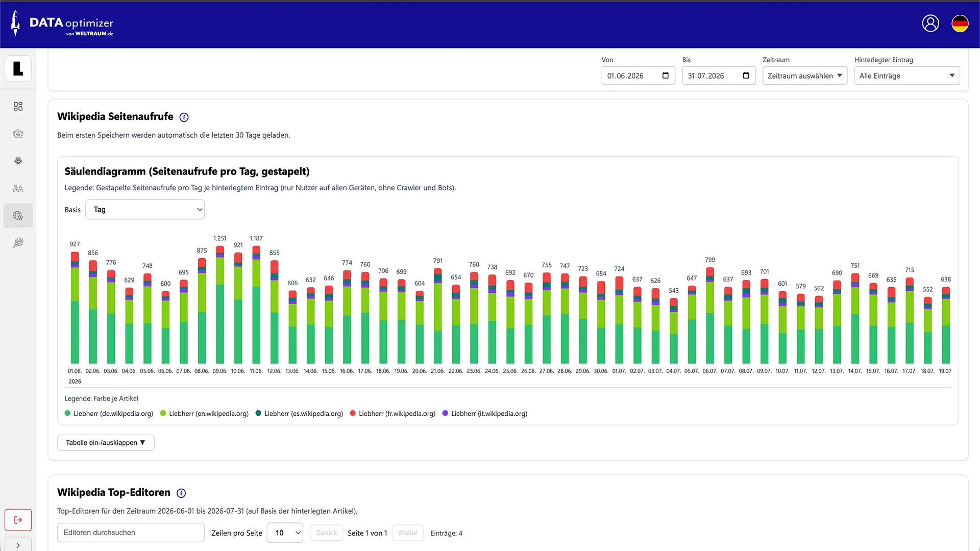The height and width of the screenshot is (551, 980).
Task: Toggle legend entry Liebherr (es.wikipedia.org)
Action: [300, 414]
